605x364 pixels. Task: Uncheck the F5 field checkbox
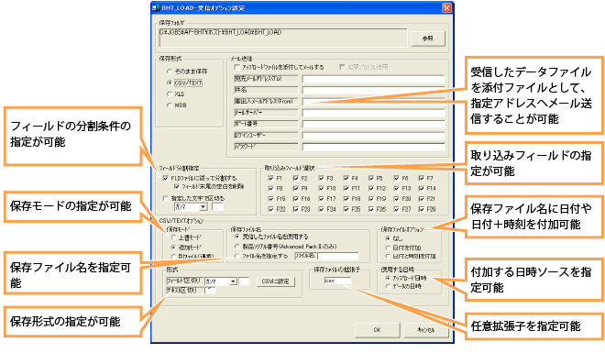[x=371, y=178]
